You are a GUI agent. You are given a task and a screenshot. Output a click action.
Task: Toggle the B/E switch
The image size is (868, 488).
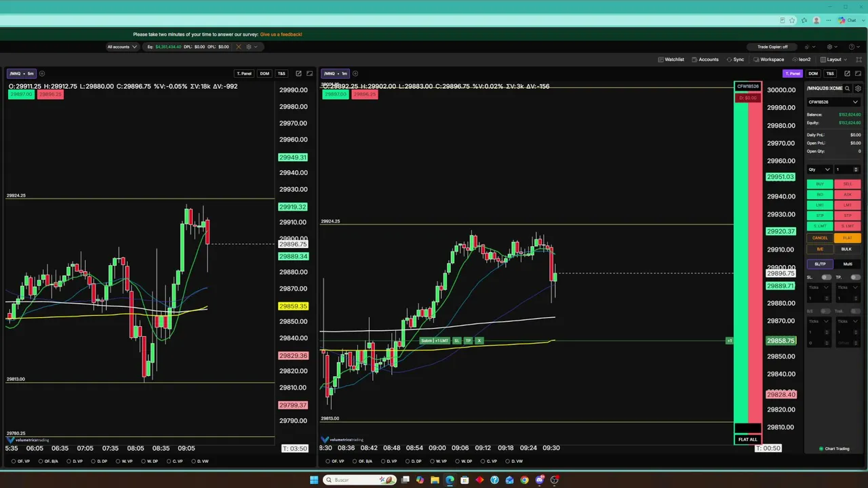[825, 311]
